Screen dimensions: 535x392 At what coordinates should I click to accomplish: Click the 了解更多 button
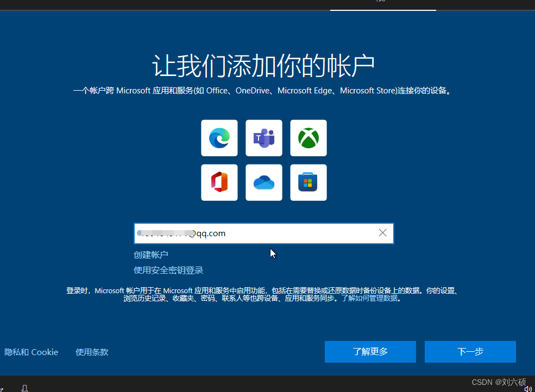click(370, 351)
